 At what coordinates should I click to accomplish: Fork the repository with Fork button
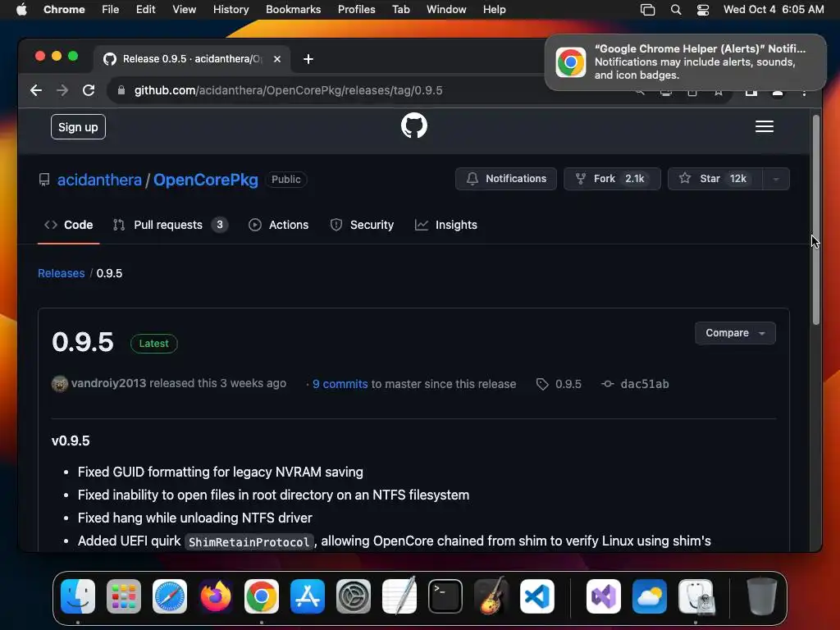[x=612, y=179]
